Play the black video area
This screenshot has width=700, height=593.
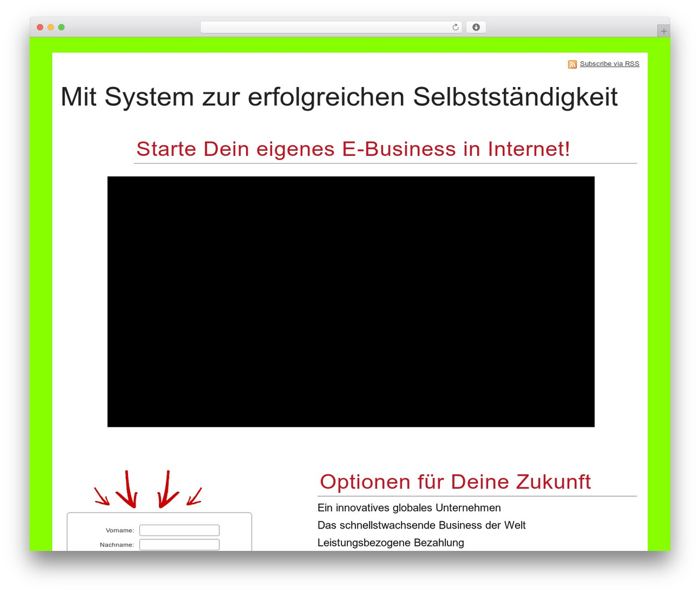[x=351, y=301]
